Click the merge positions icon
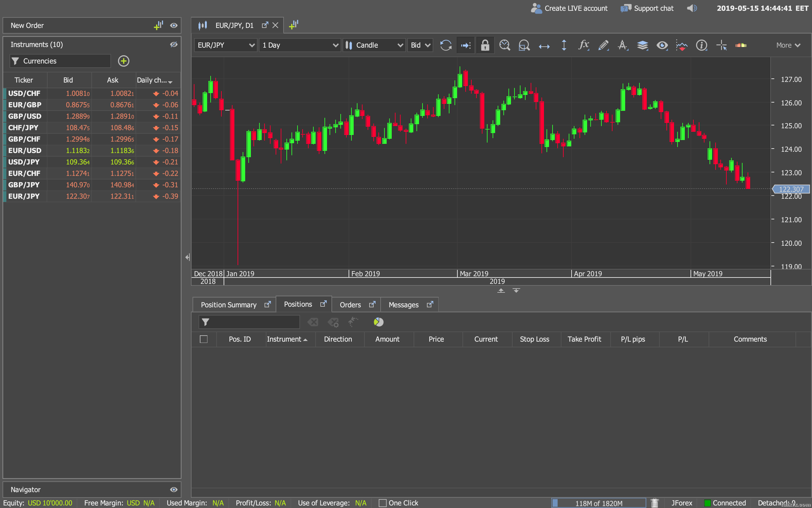The image size is (812, 508). [x=353, y=322]
